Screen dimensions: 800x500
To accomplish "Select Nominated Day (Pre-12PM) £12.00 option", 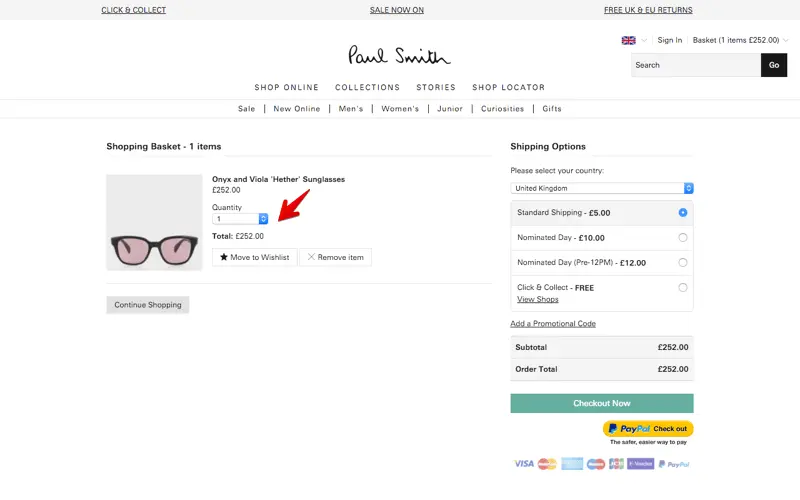I will [x=683, y=262].
